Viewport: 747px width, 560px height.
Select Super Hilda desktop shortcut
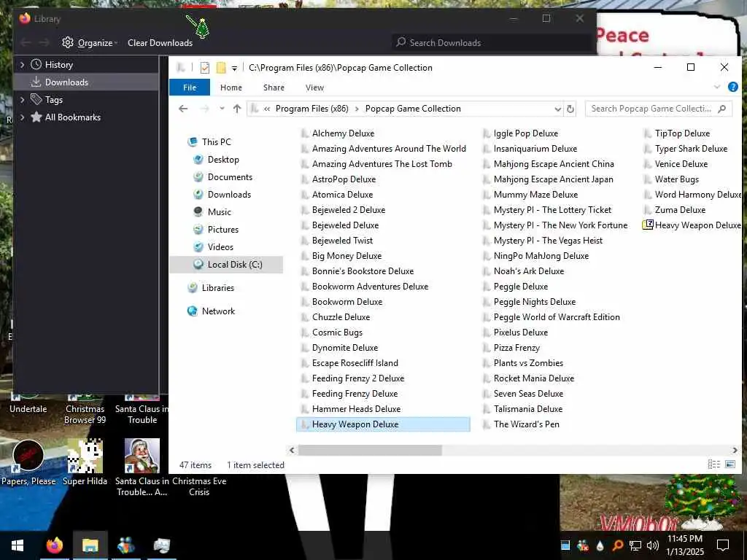85,462
